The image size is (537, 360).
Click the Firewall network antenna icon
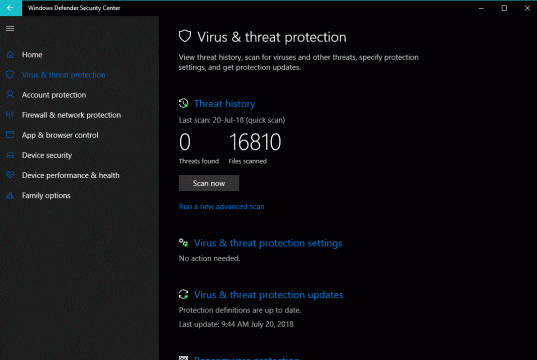point(10,115)
